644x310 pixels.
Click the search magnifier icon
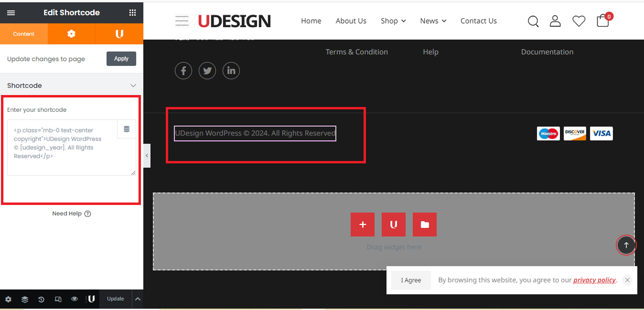coord(533,21)
